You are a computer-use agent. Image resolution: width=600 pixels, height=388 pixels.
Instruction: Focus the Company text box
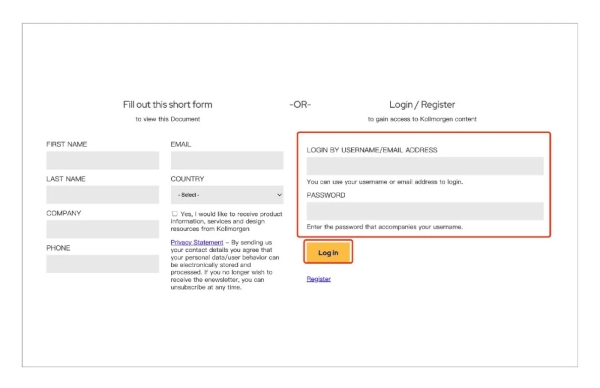103,229
